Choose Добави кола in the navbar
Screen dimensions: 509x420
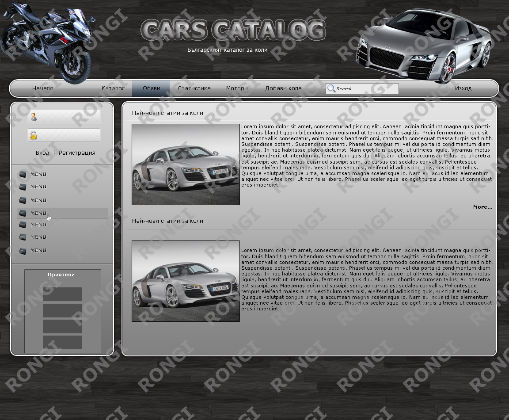283,88
